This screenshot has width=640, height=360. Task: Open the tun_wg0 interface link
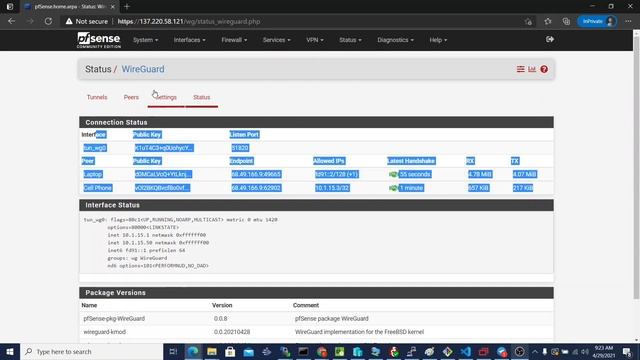tap(95, 148)
